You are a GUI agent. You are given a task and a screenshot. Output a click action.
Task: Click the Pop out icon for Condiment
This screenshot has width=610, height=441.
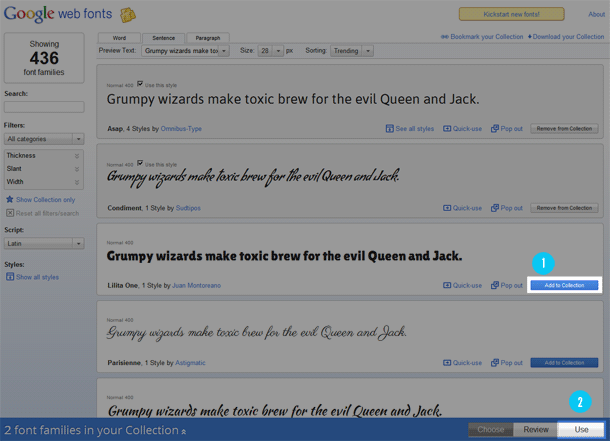[495, 208]
